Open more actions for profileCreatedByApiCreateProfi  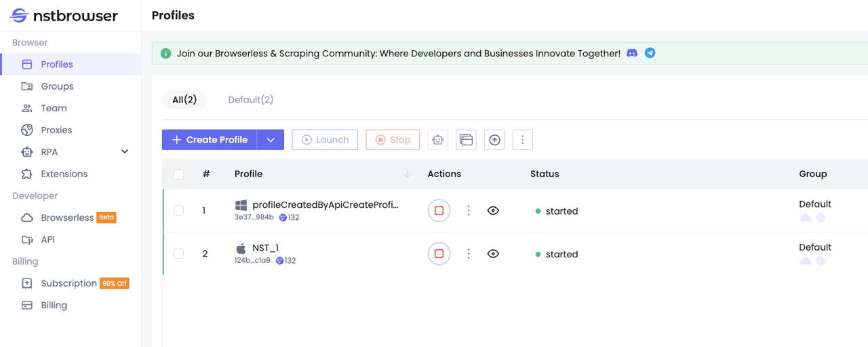469,211
